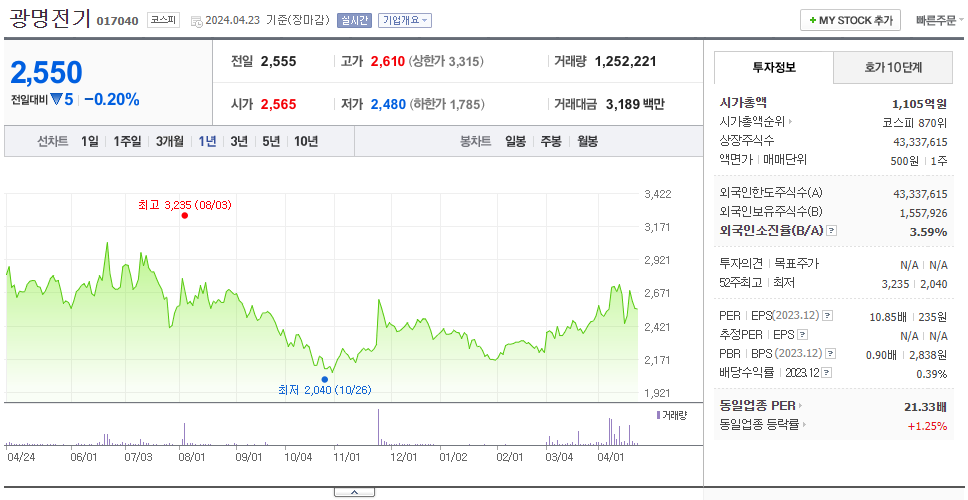The height and width of the screenshot is (500, 968).
Task: Show the 일봉 candlestick chart
Action: 515,141
